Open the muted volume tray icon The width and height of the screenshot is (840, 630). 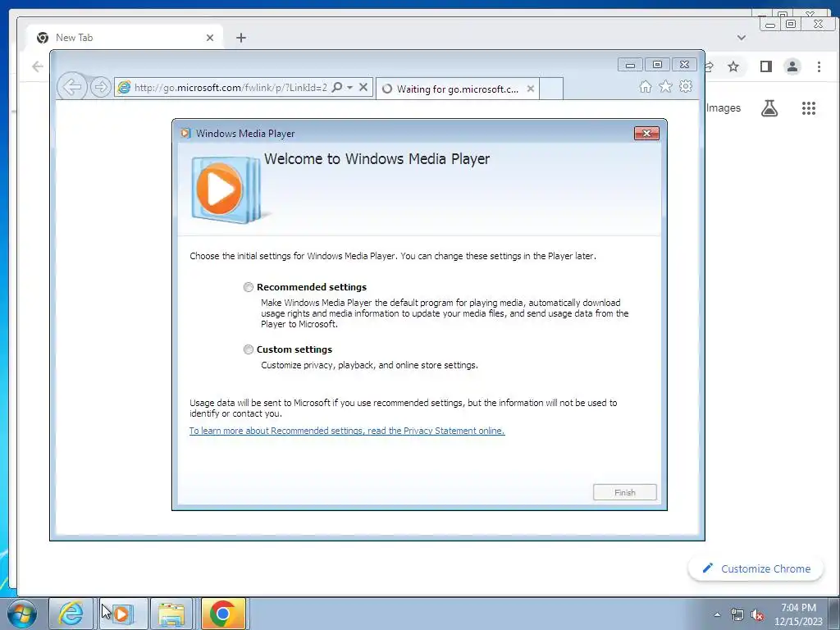(x=757, y=614)
